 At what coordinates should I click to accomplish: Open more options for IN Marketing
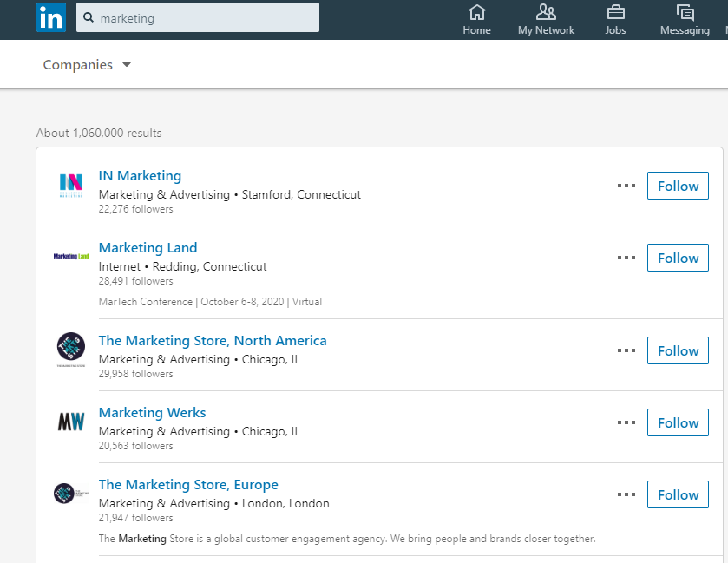coord(626,186)
